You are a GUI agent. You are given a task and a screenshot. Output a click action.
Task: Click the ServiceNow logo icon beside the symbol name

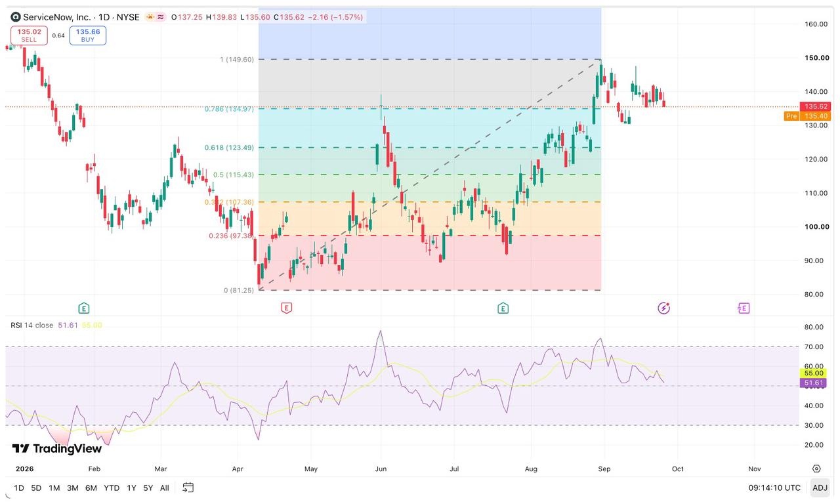pyautogui.click(x=16, y=17)
